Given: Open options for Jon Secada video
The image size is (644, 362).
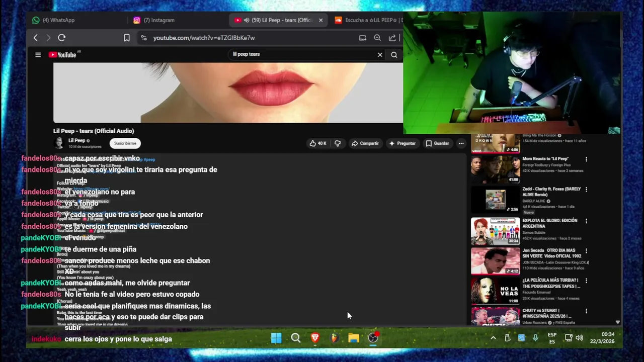Looking at the screenshot, I should 586,250.
